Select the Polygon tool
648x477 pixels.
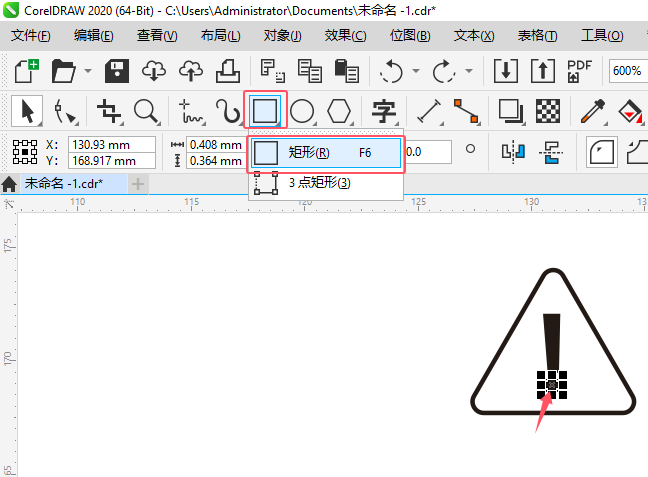pyautogui.click(x=339, y=111)
